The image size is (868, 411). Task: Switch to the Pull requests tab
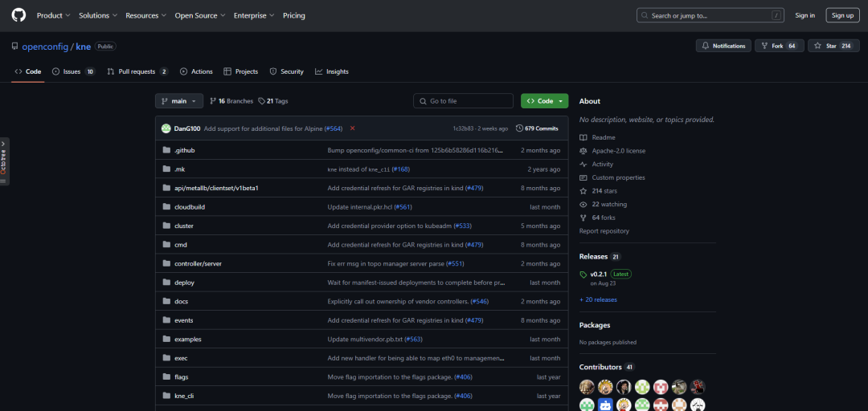[138, 71]
